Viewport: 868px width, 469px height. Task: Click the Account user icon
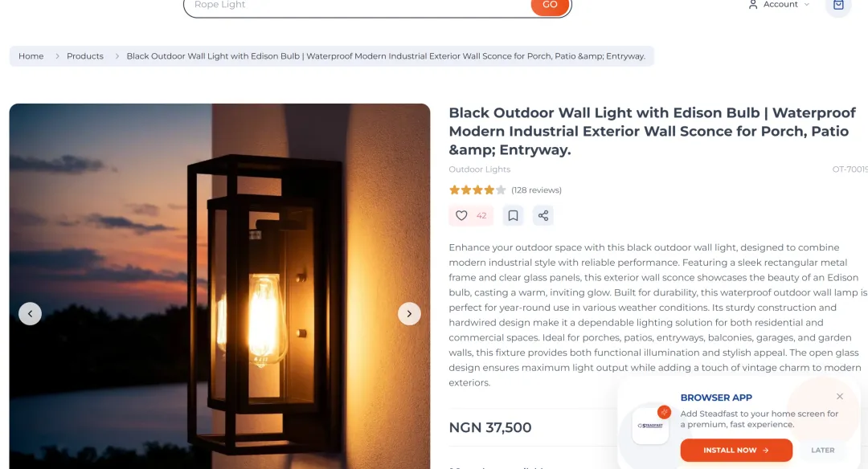[753, 5]
